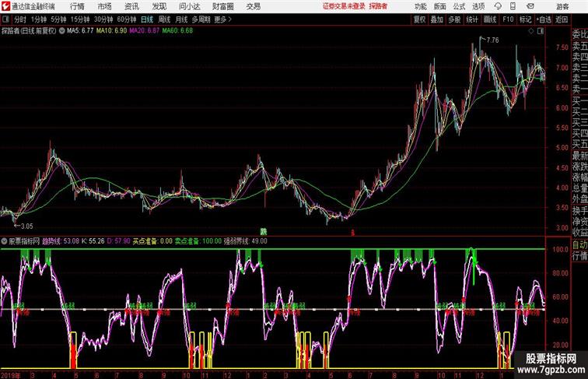Click the MA60: 6.68 indicator label

[x=178, y=31]
